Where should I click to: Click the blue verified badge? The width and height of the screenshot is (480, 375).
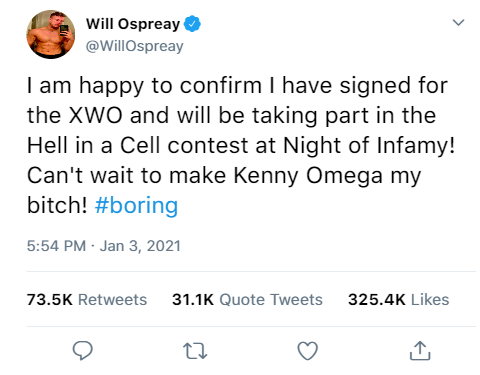click(193, 24)
